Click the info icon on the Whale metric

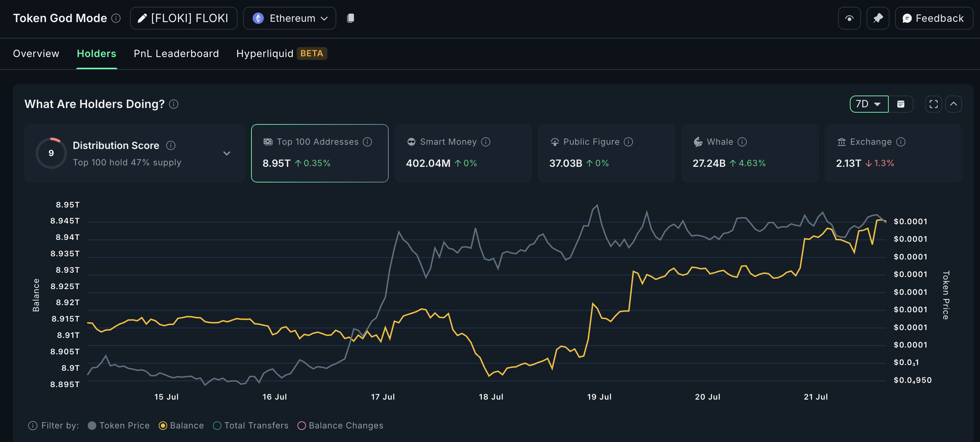click(741, 142)
